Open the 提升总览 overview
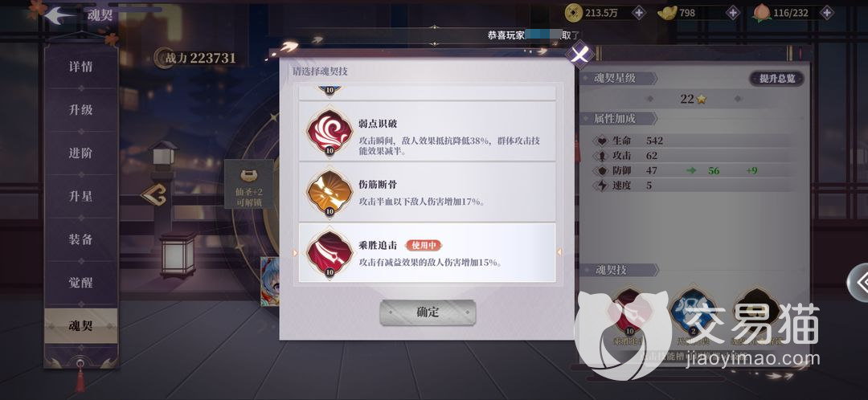Viewport: 868px width, 400px height. point(776,79)
